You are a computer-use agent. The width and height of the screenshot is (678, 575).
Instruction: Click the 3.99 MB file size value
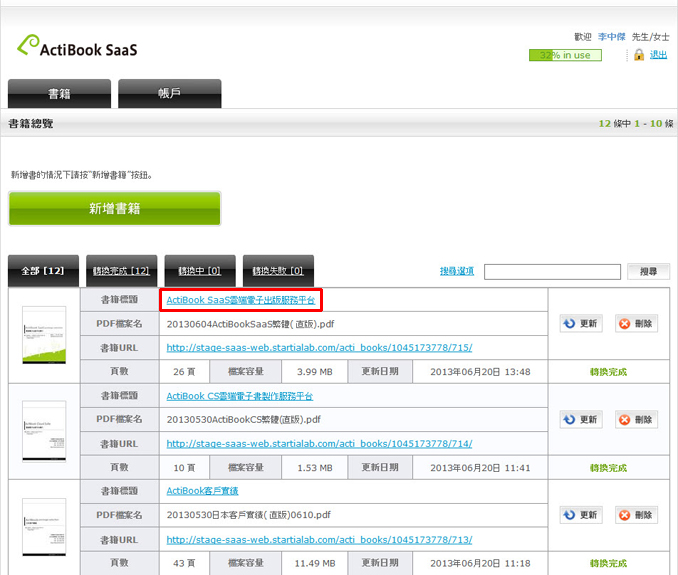tap(314, 372)
